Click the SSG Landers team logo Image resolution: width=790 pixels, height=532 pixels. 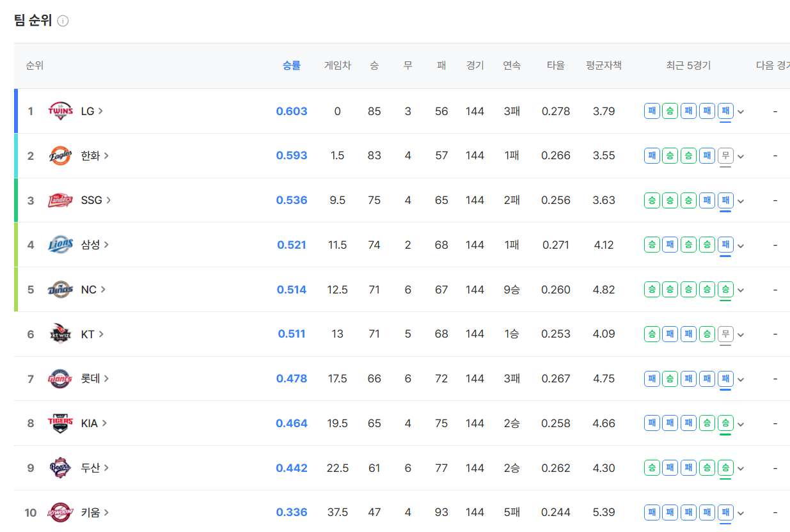tap(61, 200)
